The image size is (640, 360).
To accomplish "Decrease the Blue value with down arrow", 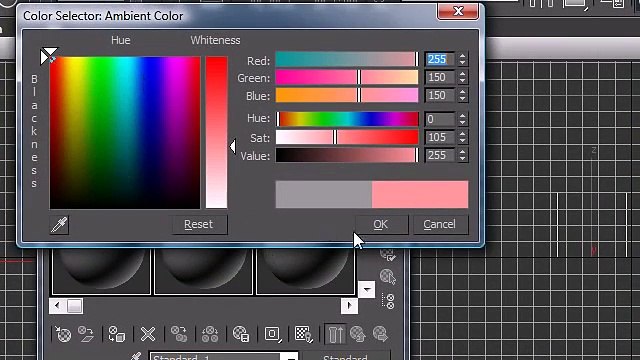I will tap(462, 98).
